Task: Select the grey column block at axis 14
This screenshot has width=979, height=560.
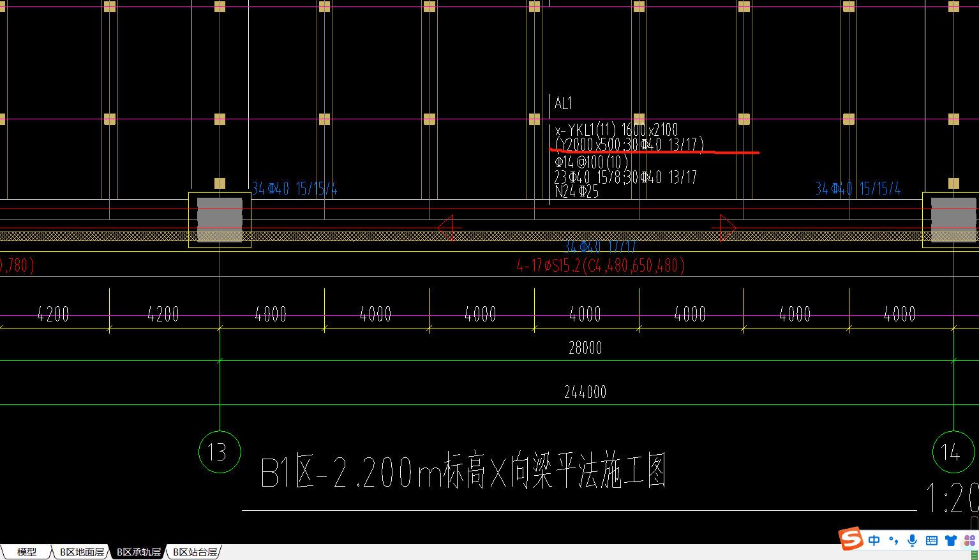Action: [x=953, y=220]
